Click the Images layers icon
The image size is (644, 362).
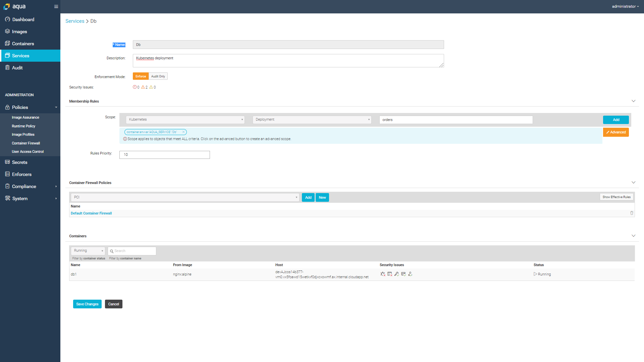pyautogui.click(x=7, y=32)
